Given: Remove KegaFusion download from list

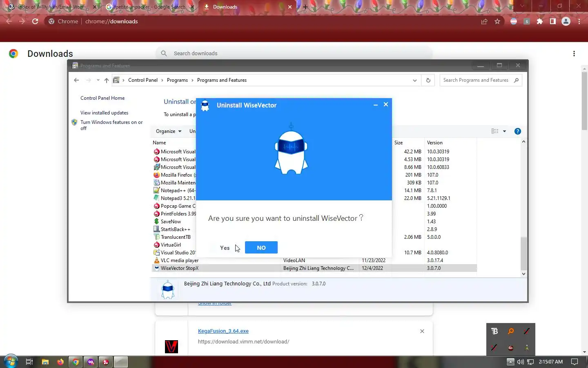Looking at the screenshot, I should click(x=422, y=331).
